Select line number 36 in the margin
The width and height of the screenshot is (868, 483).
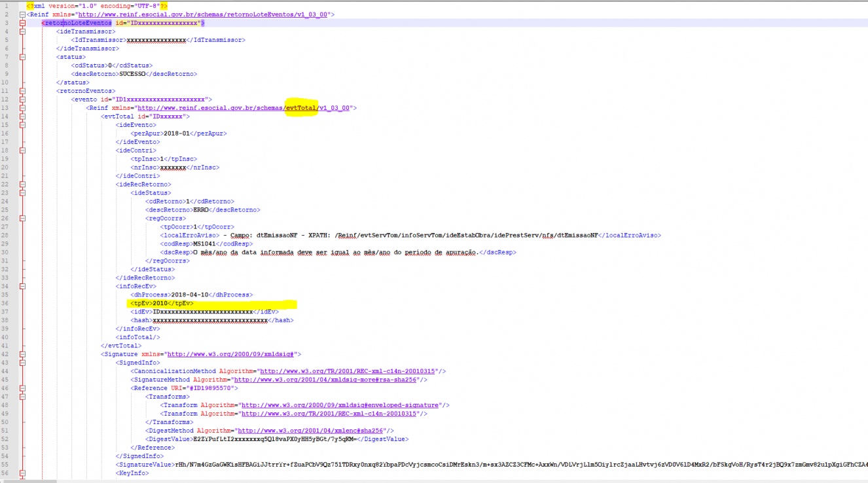[x=6, y=303]
